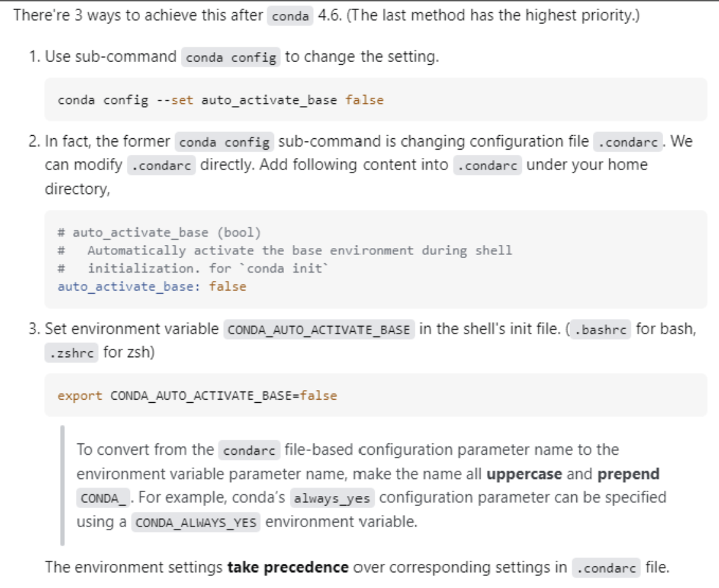The image size is (719, 588).
Task: Click the 'conda config --set auto_activate_base false' code block
Action: pos(375,100)
